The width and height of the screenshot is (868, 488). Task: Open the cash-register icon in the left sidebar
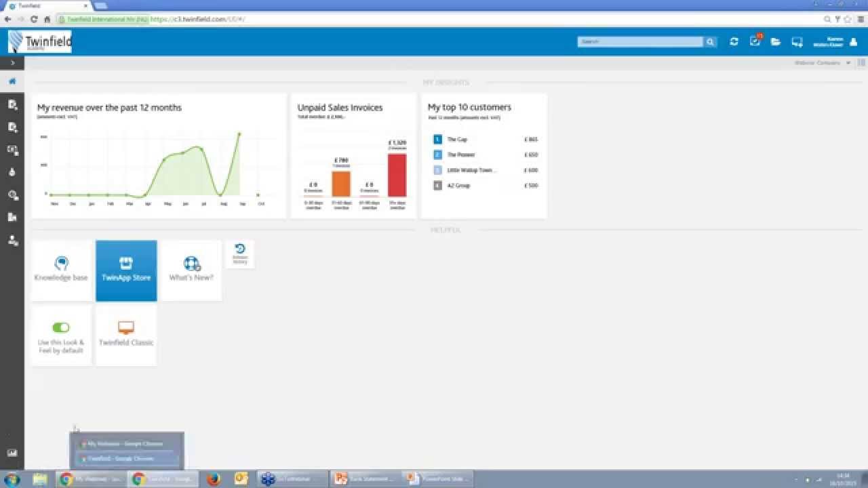click(x=12, y=150)
